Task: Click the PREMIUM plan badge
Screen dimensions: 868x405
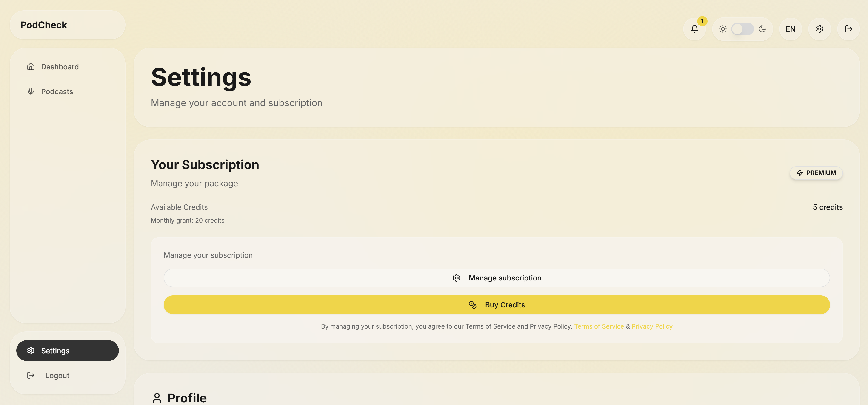Action: click(x=816, y=173)
